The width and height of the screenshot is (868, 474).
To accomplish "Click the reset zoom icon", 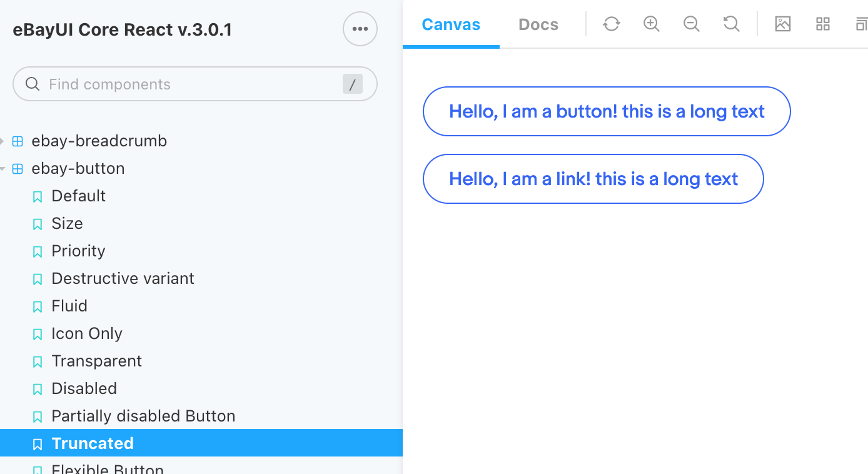I will [732, 24].
